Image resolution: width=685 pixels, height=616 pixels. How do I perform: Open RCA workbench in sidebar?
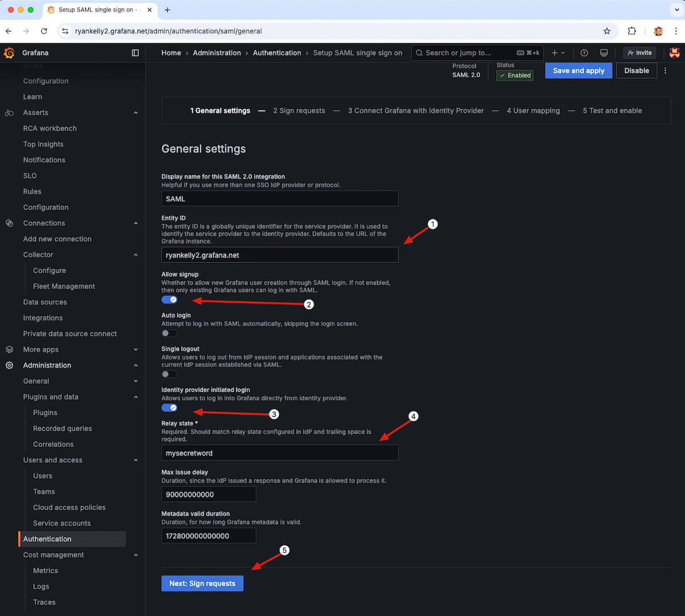(x=50, y=128)
